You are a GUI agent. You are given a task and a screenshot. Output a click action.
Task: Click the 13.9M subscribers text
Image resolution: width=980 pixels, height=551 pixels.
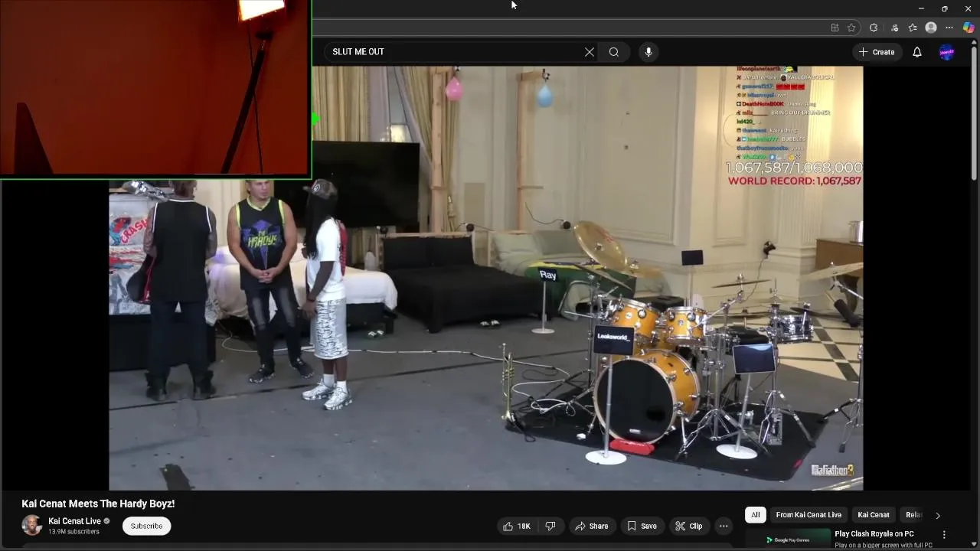73,532
